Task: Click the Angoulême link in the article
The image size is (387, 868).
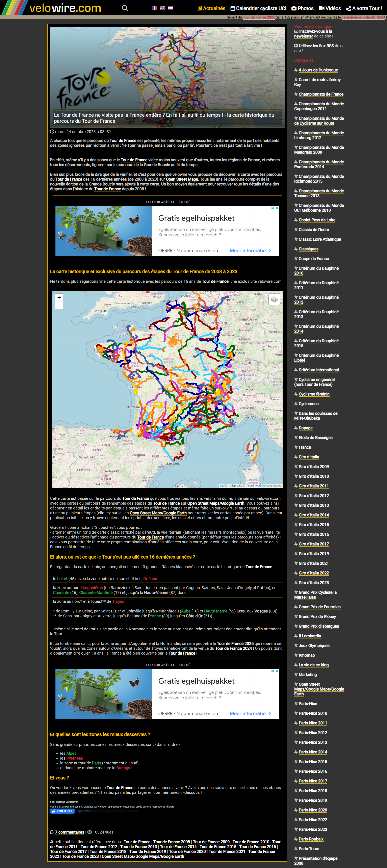Action: tap(93, 588)
